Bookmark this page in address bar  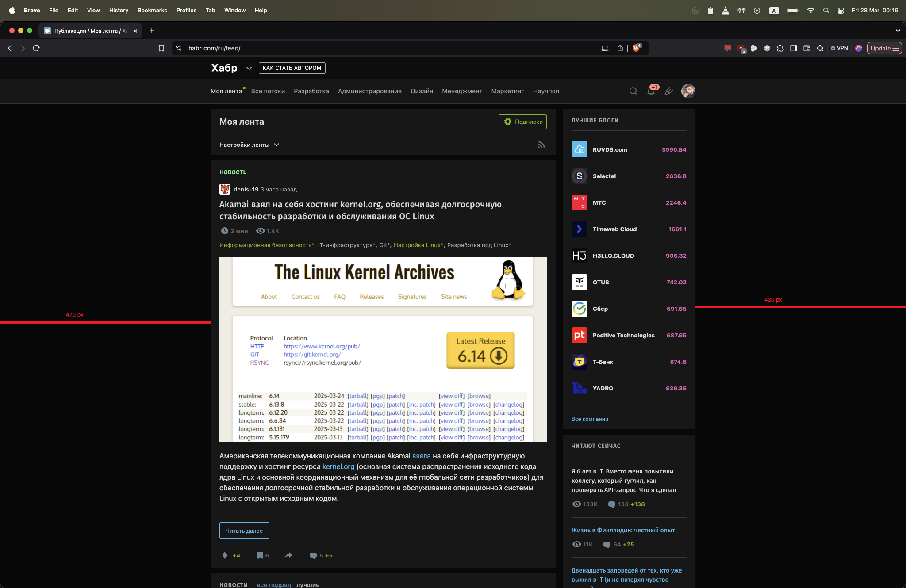click(x=161, y=48)
